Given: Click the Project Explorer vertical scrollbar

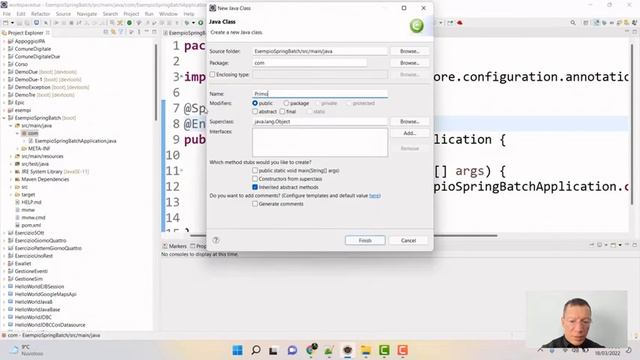Looking at the screenshot, I should [156, 82].
